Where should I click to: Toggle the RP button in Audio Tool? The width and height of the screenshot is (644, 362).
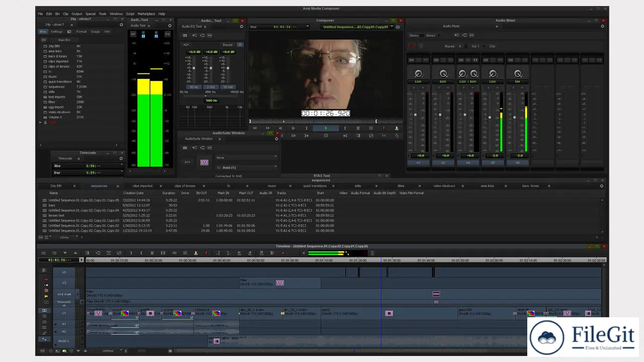[133, 34]
